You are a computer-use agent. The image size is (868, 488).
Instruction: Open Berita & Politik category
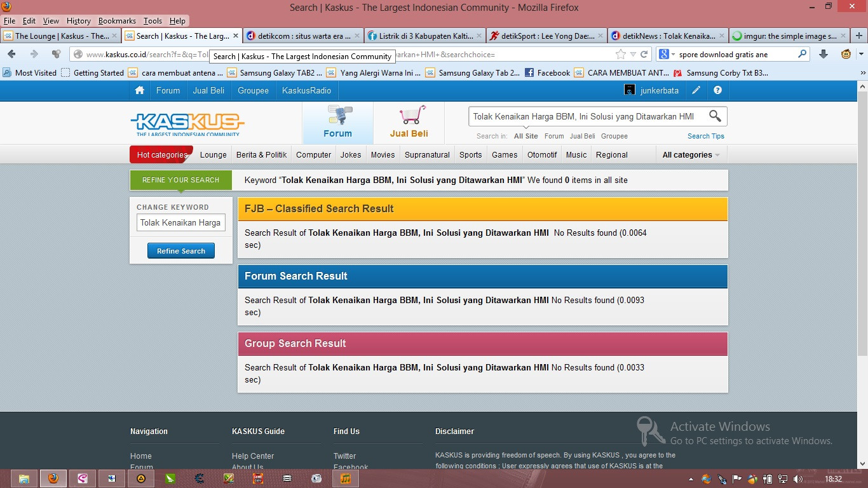[261, 154]
